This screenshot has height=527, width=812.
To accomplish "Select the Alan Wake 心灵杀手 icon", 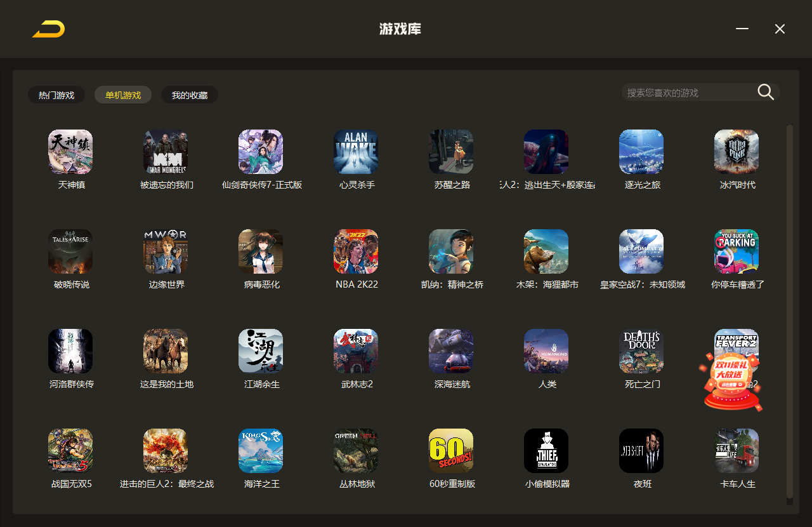I will tap(356, 152).
